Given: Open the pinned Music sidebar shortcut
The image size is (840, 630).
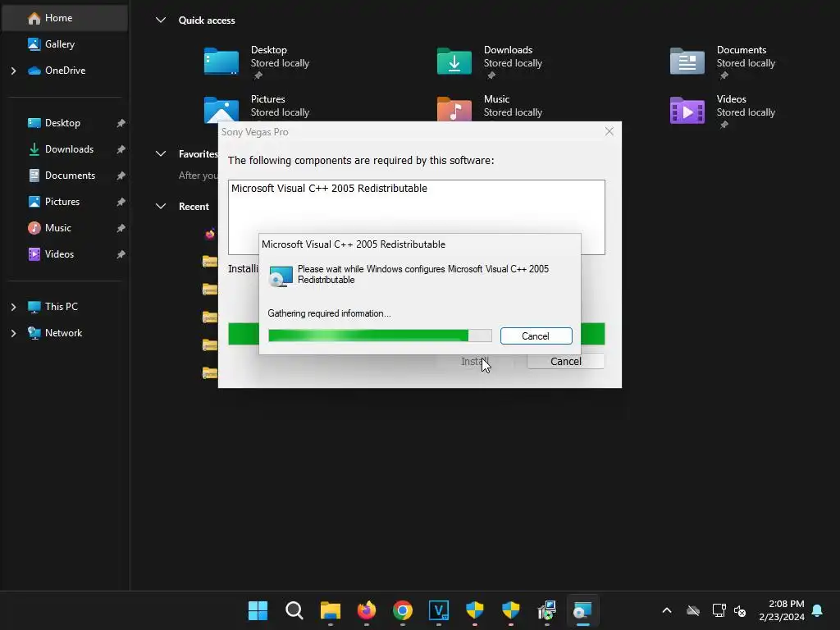Looking at the screenshot, I should click(x=58, y=228).
